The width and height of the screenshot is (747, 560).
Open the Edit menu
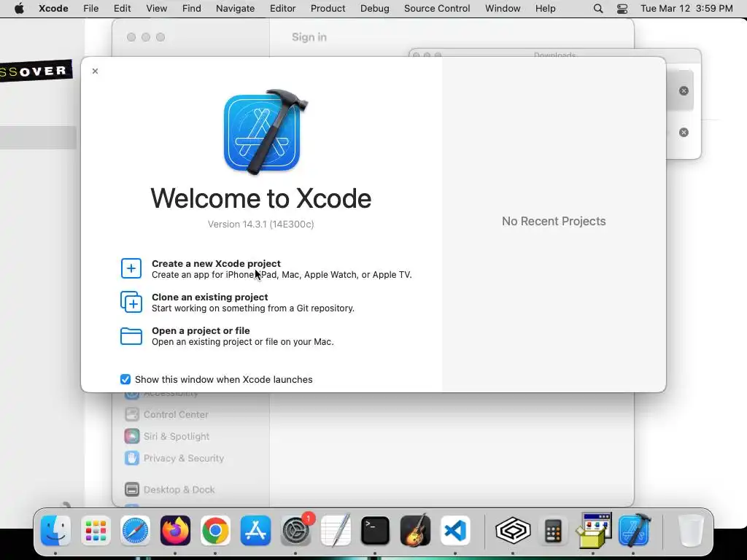coord(122,9)
